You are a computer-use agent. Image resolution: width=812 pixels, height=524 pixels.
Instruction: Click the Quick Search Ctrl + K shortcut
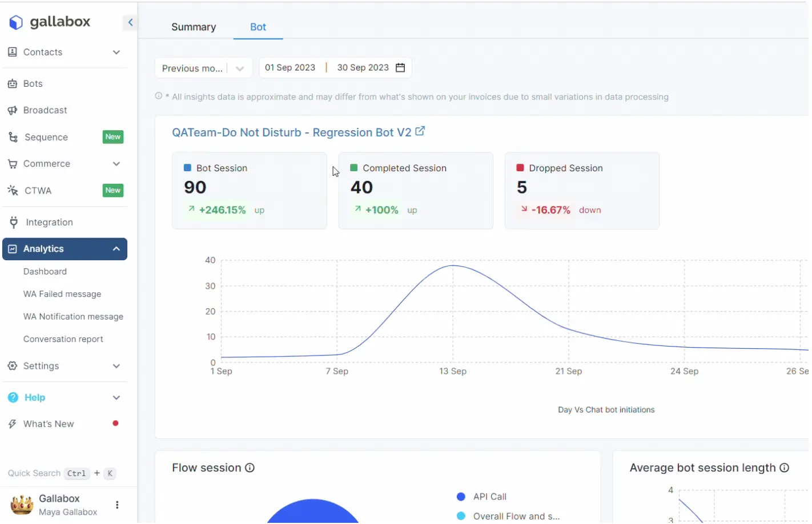pyautogui.click(x=62, y=473)
